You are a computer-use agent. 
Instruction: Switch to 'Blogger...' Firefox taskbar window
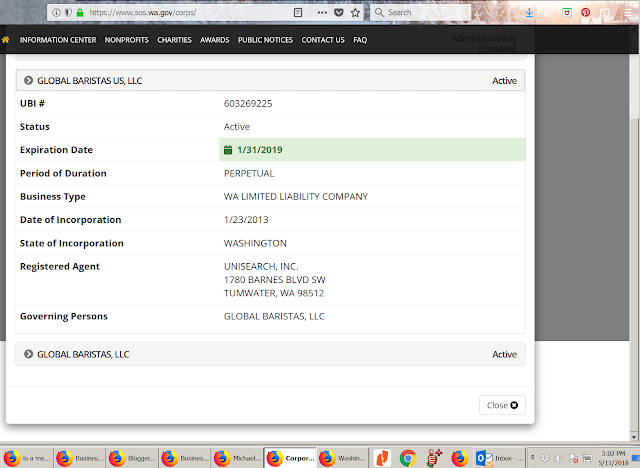(x=133, y=458)
